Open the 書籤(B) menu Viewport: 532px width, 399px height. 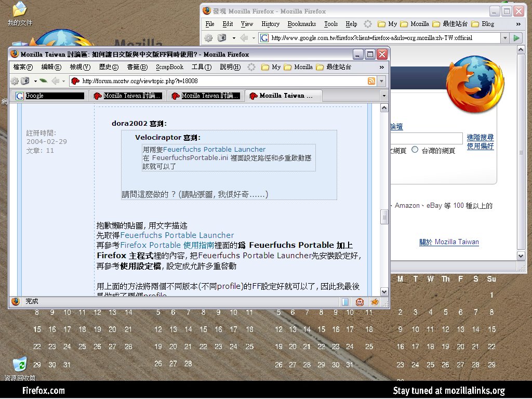click(x=137, y=67)
